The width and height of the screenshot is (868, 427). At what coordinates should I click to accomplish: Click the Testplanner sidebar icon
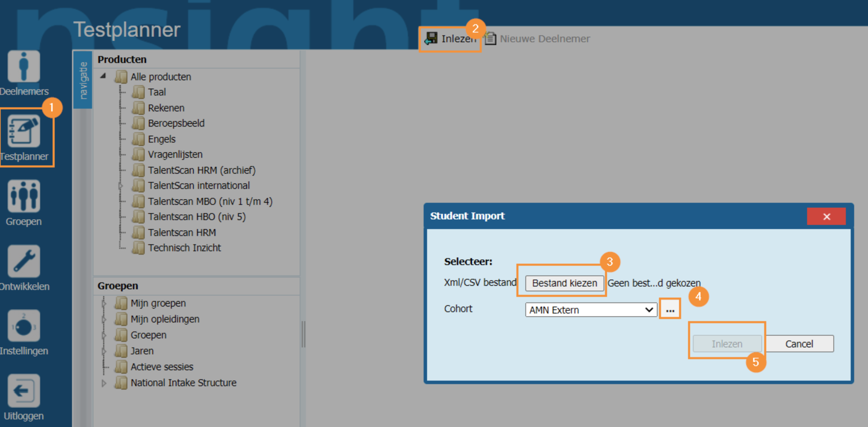(x=24, y=131)
